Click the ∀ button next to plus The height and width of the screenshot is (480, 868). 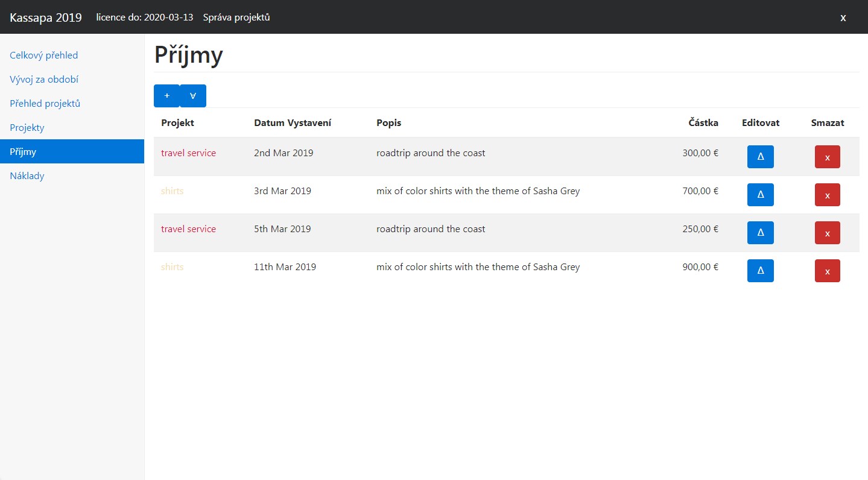(193, 96)
